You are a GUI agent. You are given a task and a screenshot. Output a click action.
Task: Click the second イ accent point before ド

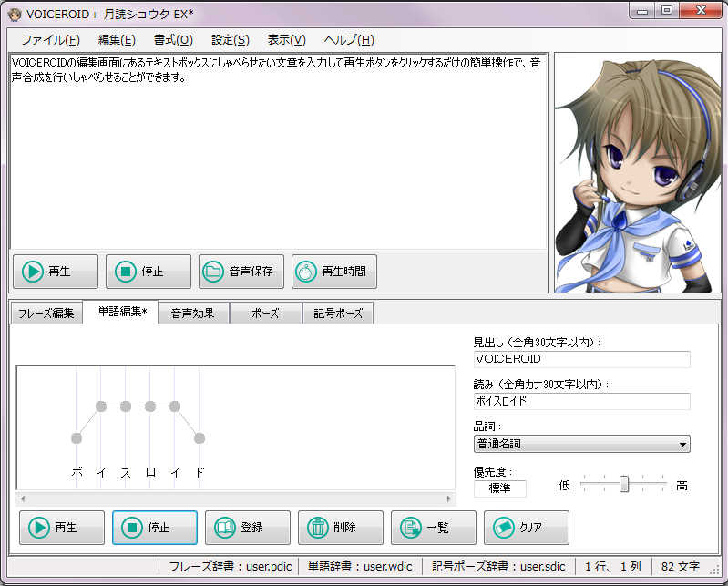[x=175, y=406]
